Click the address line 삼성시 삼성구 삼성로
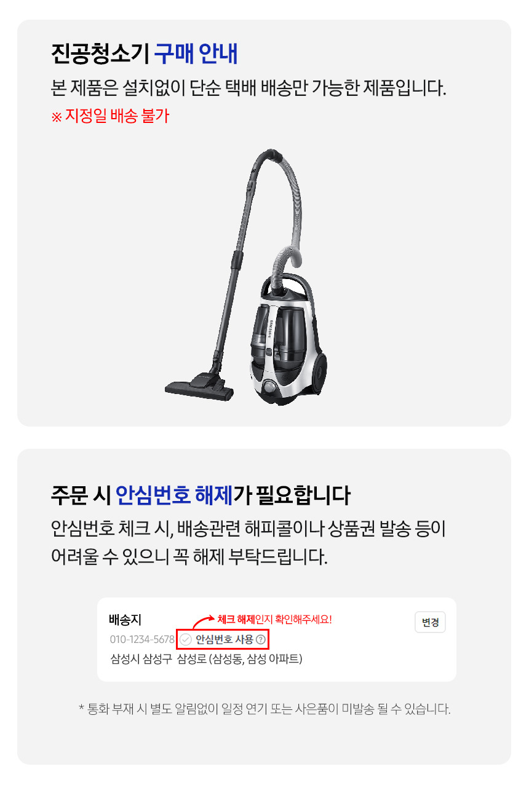The width and height of the screenshot is (529, 812). (206, 660)
